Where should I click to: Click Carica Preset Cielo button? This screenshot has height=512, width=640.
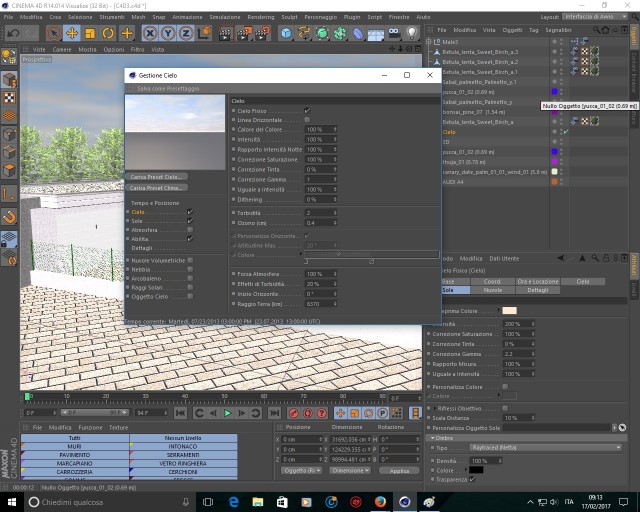pyautogui.click(x=157, y=177)
